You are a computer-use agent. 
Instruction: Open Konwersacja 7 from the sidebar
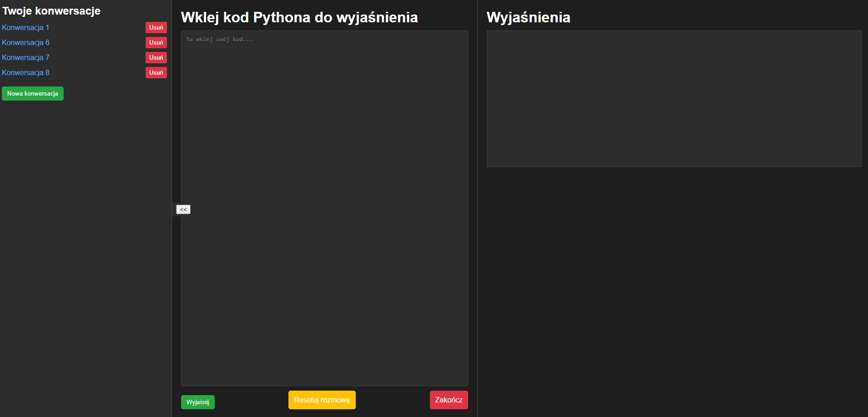pos(25,57)
